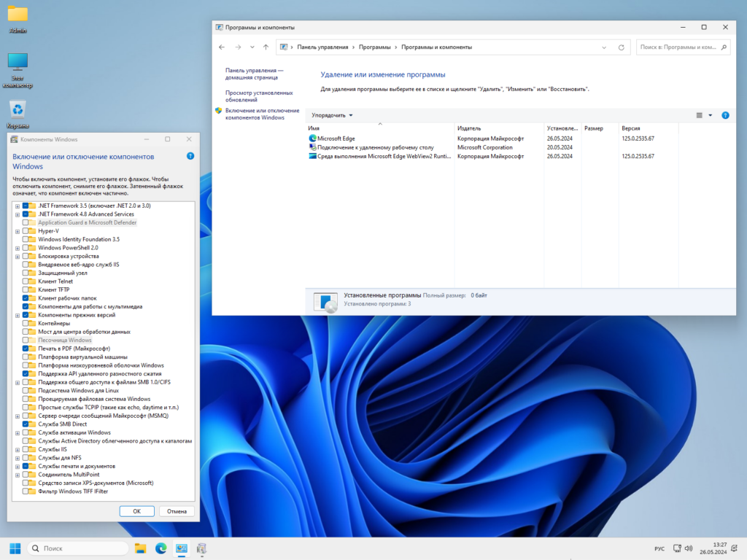The height and width of the screenshot is (560, 747).
Task: Sort programs by Установлено date column
Action: pyautogui.click(x=562, y=128)
